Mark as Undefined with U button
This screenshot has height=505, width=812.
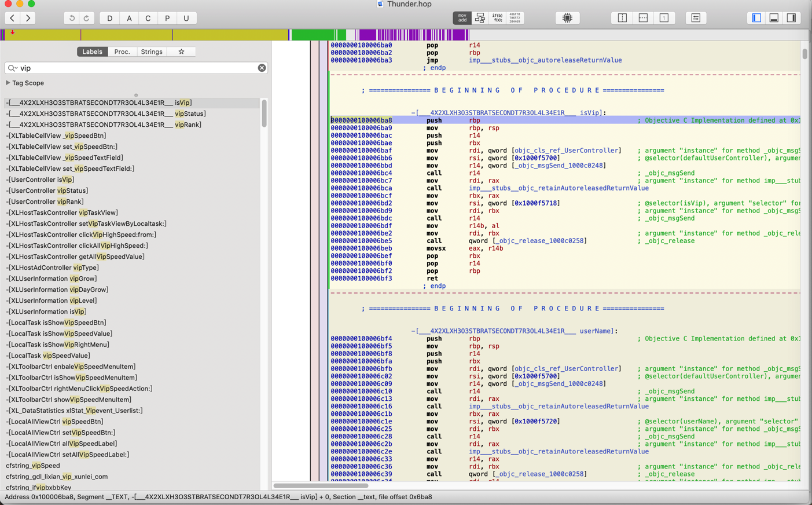point(186,19)
